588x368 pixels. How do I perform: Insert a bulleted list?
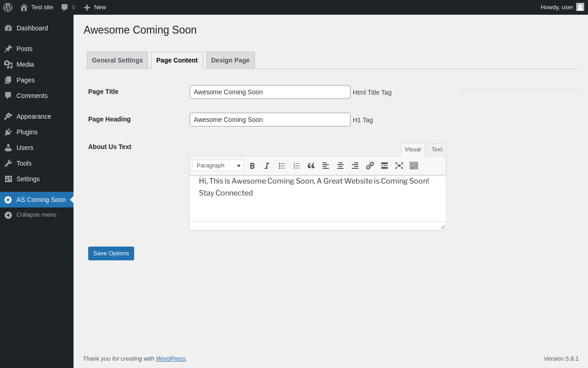tap(282, 166)
